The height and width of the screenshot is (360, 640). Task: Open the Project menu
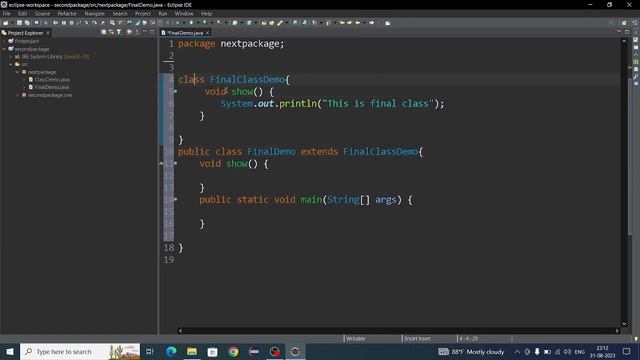coord(143,13)
